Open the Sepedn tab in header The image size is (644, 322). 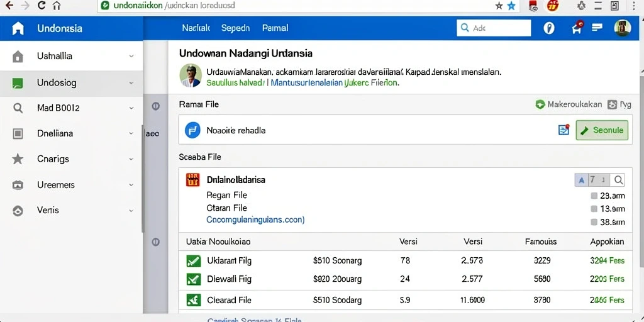[x=235, y=28]
